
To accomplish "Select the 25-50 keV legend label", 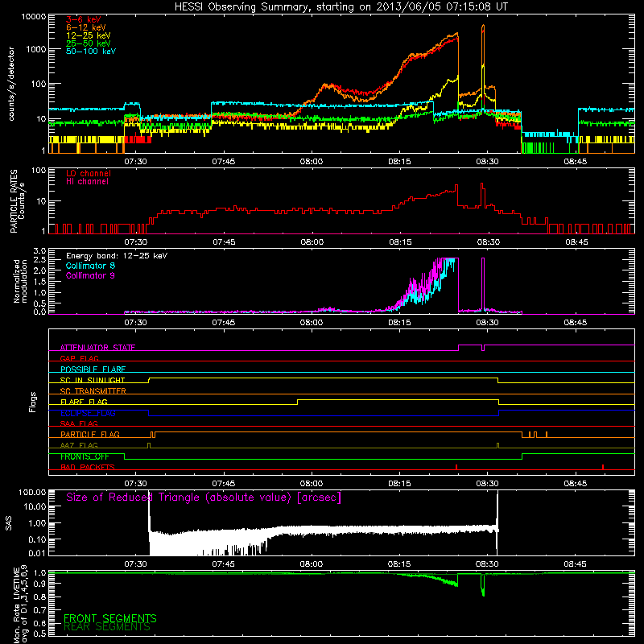I will click(x=88, y=43).
